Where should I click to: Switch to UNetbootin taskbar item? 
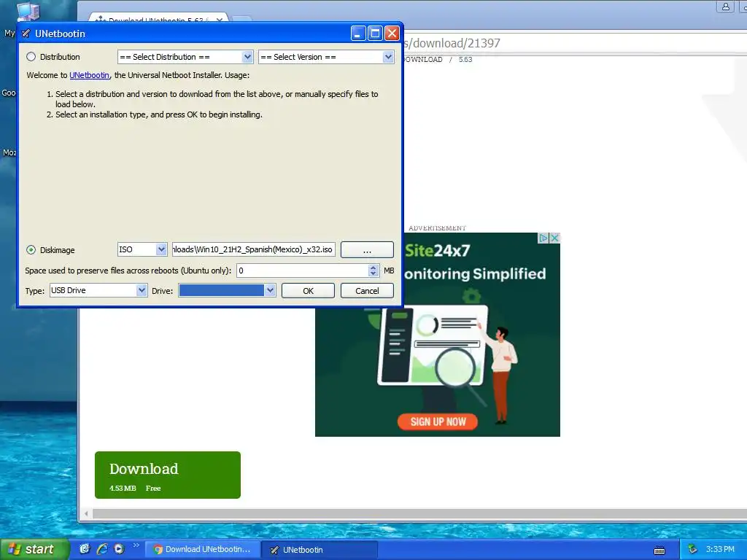320,550
